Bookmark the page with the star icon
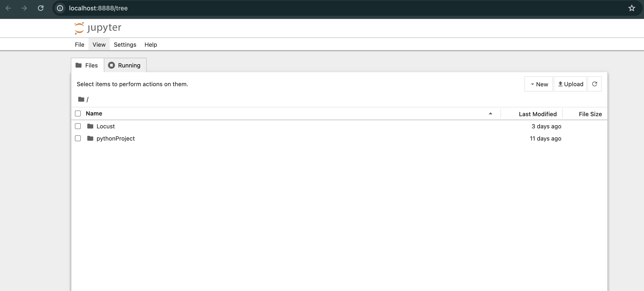The image size is (644, 291). (632, 8)
